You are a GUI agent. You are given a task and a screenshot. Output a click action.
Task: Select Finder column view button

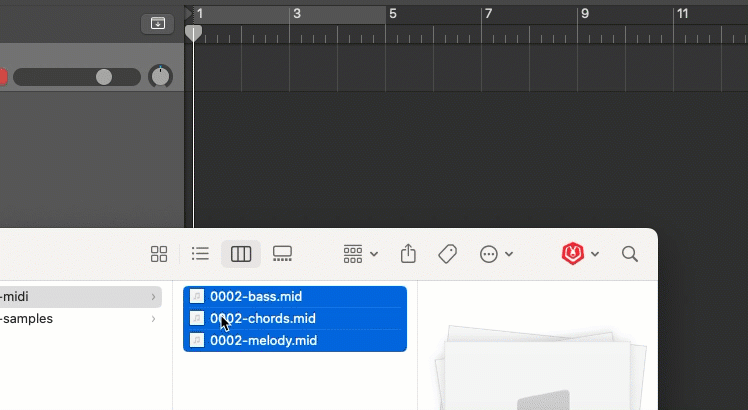(x=241, y=254)
